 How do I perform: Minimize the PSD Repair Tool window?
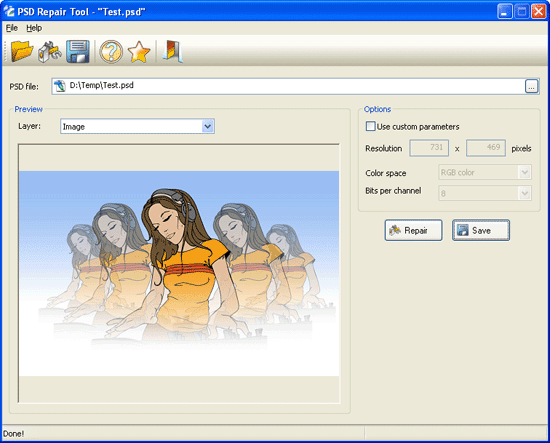(504, 11)
